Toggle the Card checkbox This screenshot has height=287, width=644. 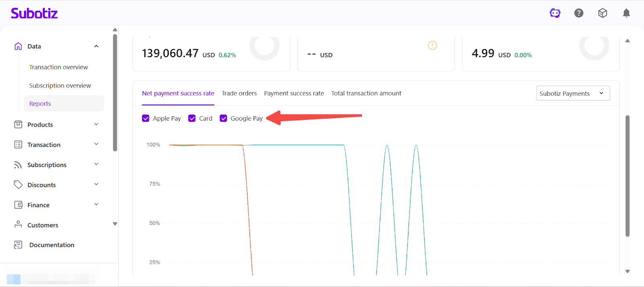click(192, 118)
